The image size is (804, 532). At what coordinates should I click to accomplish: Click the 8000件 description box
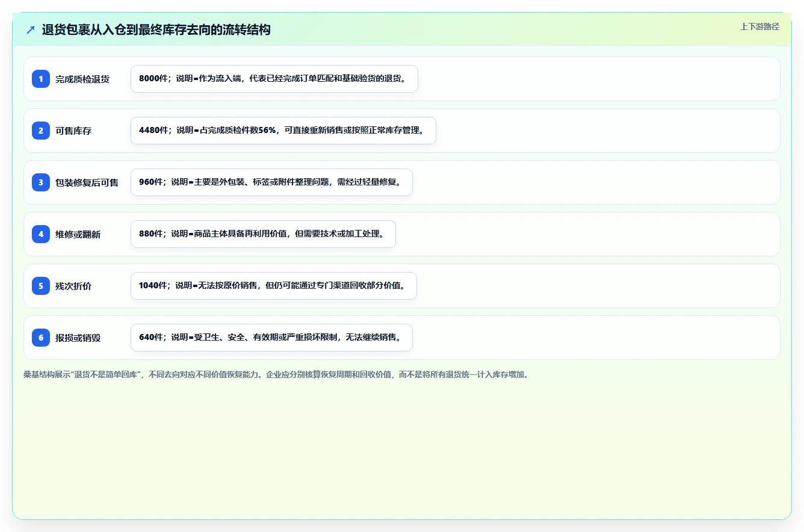point(274,79)
